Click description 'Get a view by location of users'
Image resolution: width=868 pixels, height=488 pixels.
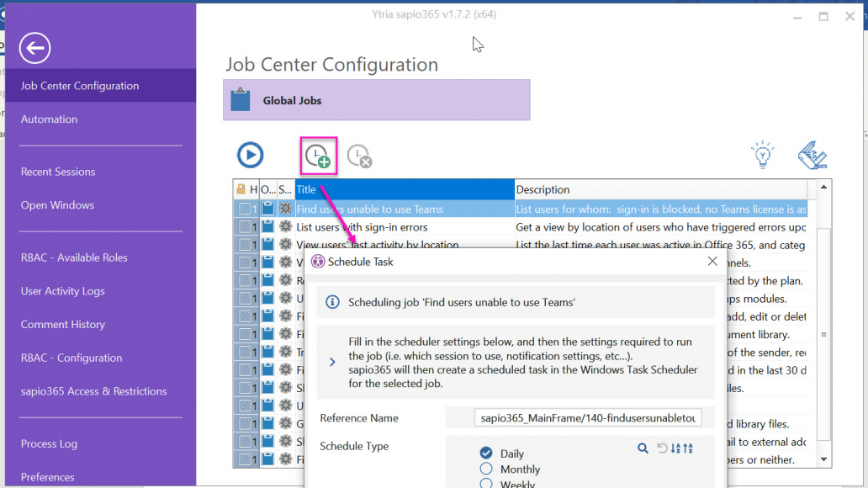(661, 227)
